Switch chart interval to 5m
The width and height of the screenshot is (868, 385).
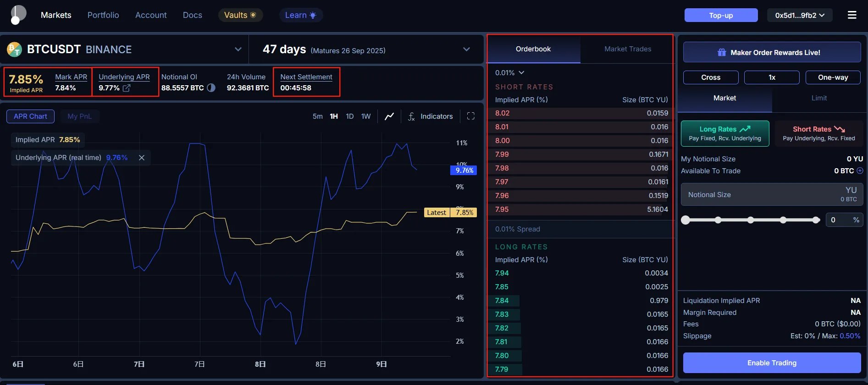317,116
